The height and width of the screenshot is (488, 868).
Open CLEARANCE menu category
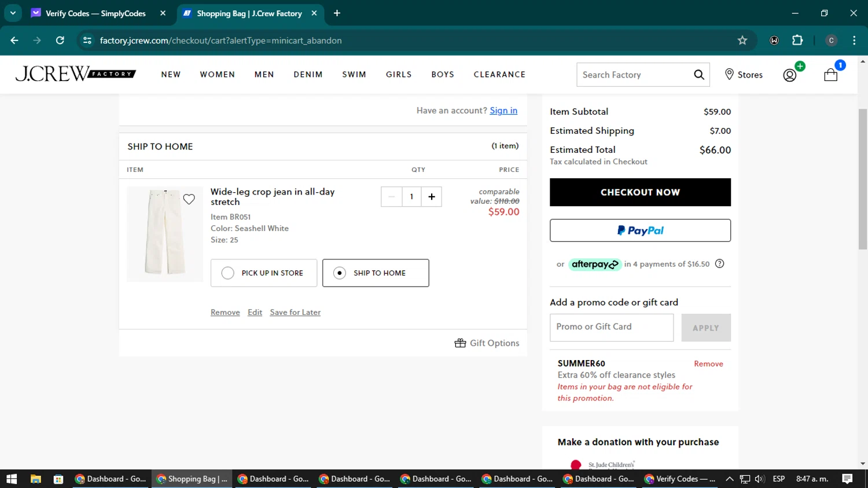coord(499,75)
